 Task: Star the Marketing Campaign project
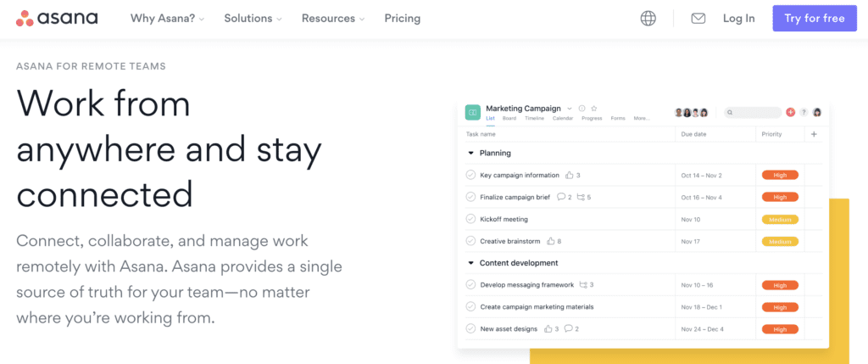pos(594,109)
